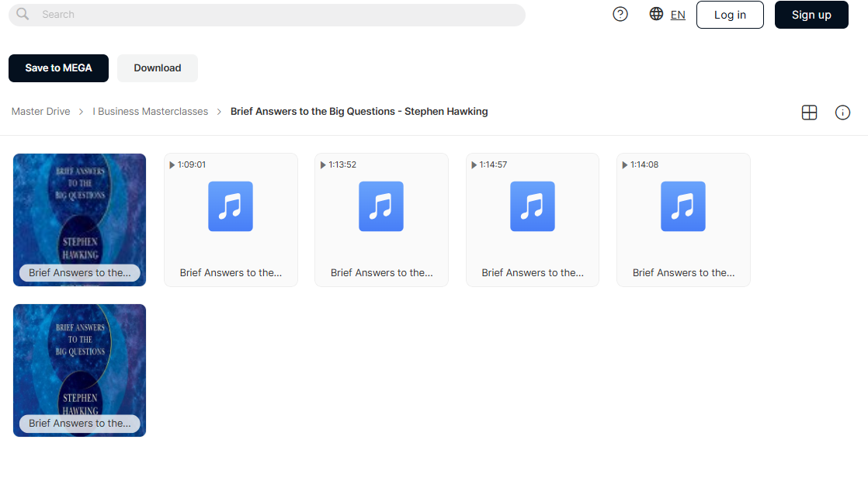Click Save to MEGA button
The height and width of the screenshot is (488, 868).
(58, 68)
